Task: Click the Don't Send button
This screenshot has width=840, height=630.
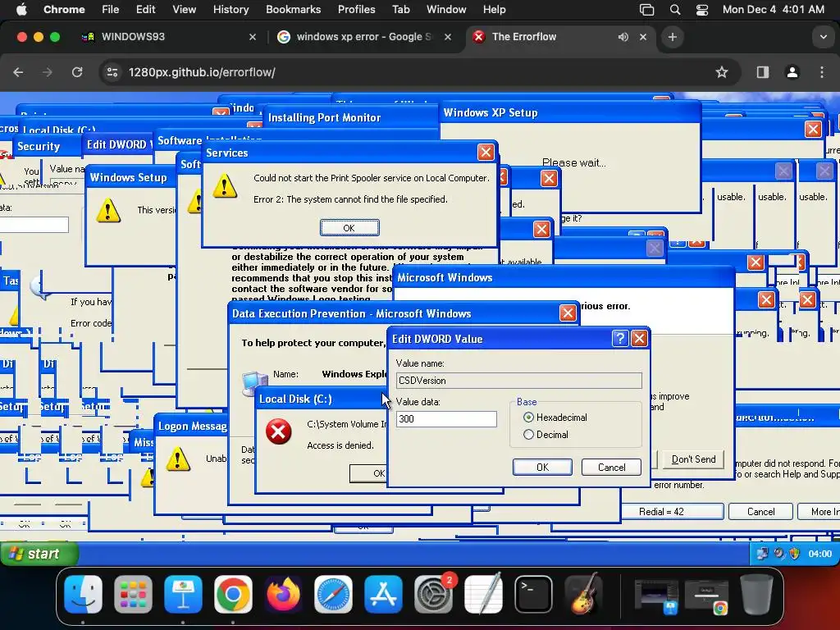Action: [693, 459]
